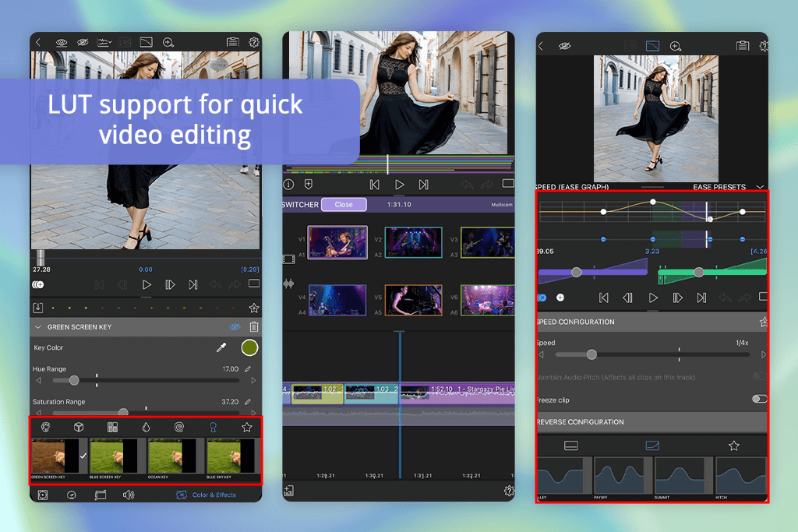Play the Green Screen Key preview

147,285
